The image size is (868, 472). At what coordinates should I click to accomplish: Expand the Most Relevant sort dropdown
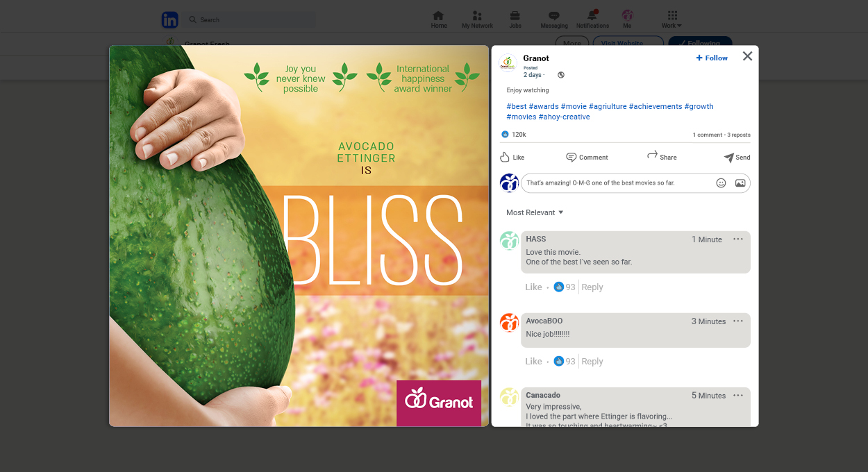pyautogui.click(x=535, y=212)
